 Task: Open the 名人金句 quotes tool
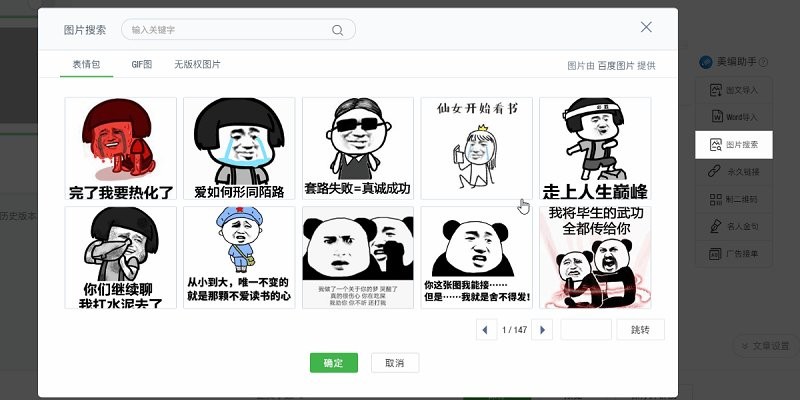(734, 226)
